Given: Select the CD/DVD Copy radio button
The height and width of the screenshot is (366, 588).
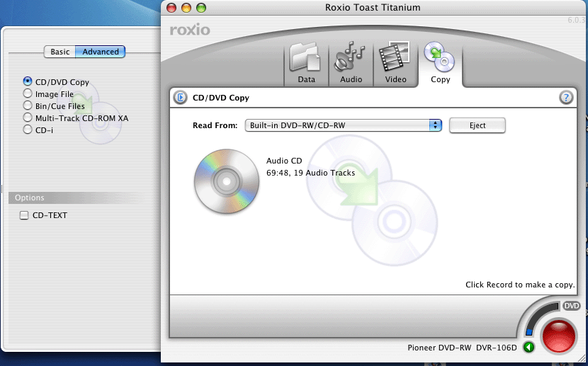Looking at the screenshot, I should coord(28,81).
